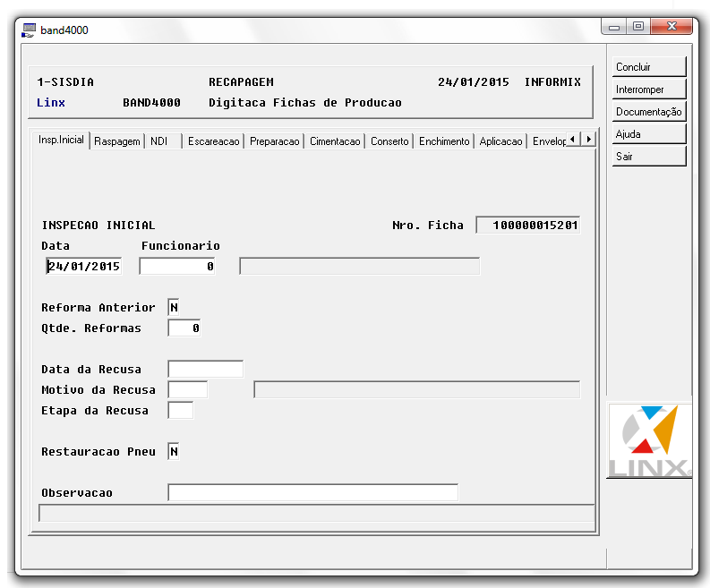Click the 24/01/2015 date in header
The image size is (710, 588).
coord(473,82)
